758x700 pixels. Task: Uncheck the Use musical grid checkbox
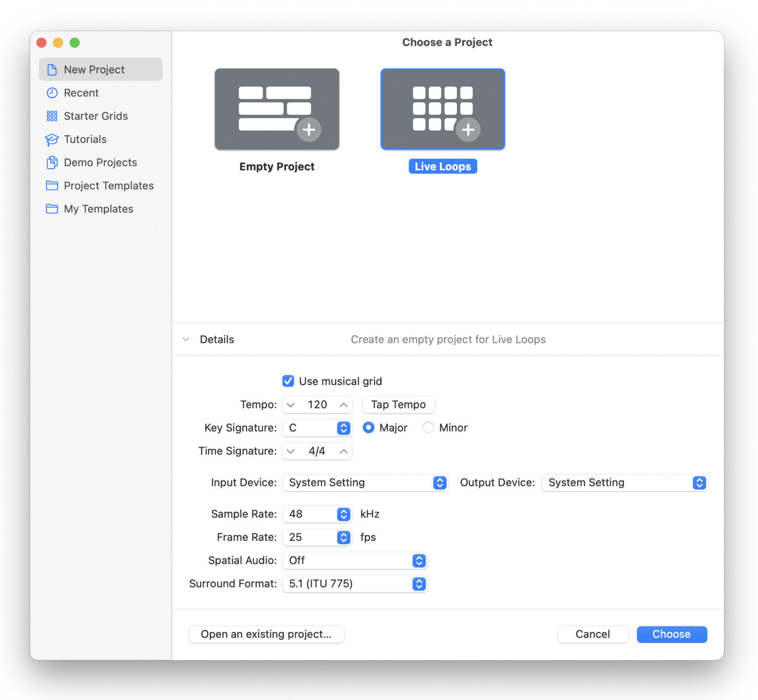pos(288,381)
